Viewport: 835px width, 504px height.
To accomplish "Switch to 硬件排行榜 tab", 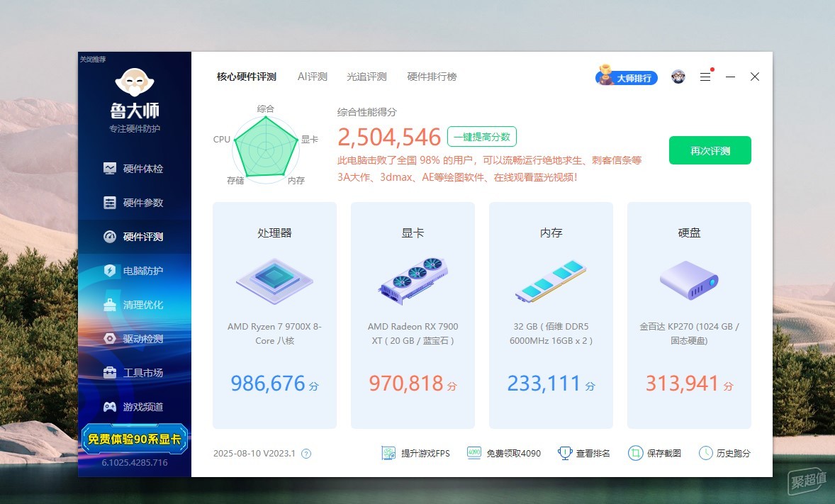I will pyautogui.click(x=432, y=77).
